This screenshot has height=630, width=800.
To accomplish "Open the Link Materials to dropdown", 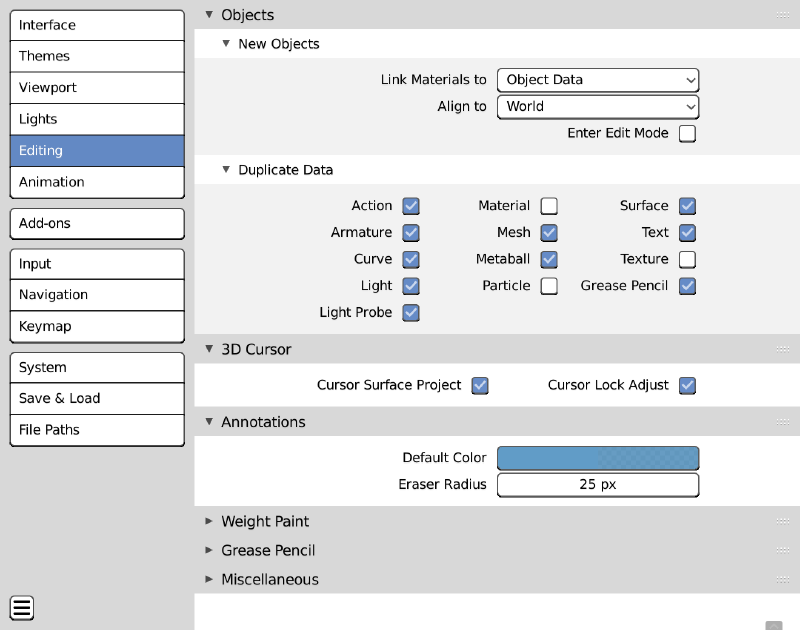I will (x=598, y=80).
